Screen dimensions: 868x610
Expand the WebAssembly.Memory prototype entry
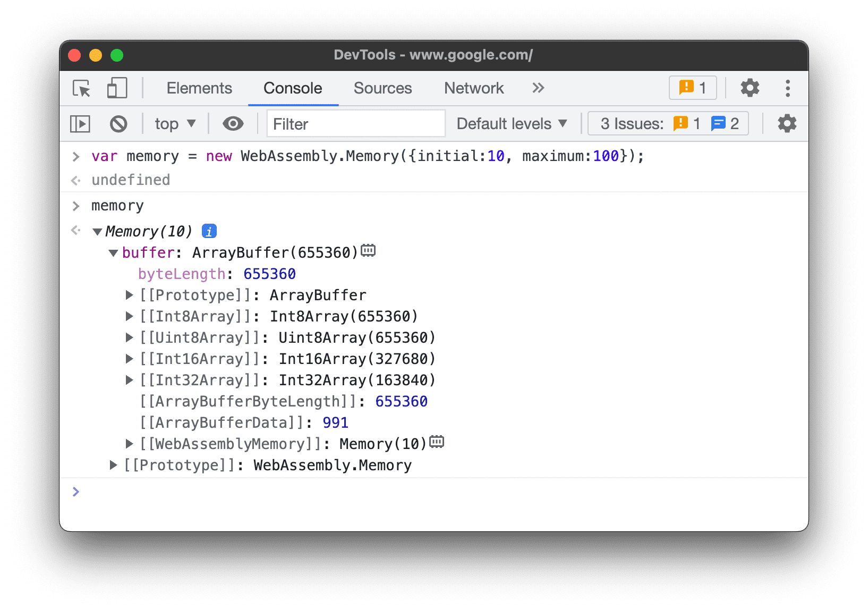point(113,465)
